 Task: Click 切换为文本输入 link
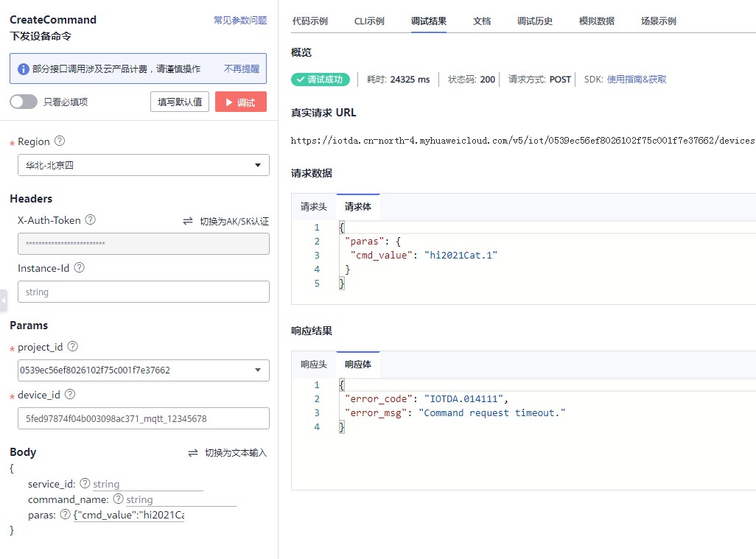[236, 453]
